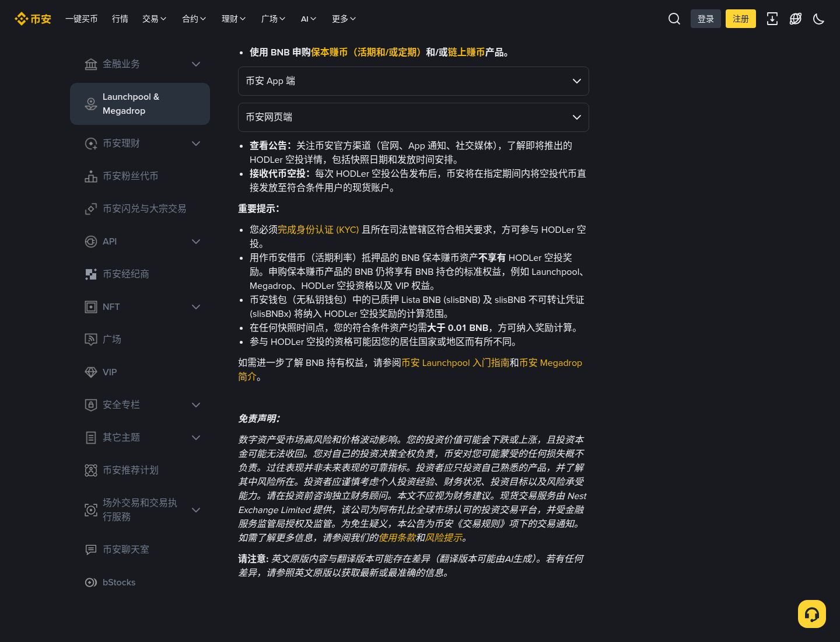
Task: Open the 理财 menu in top navigation
Action: 234,19
